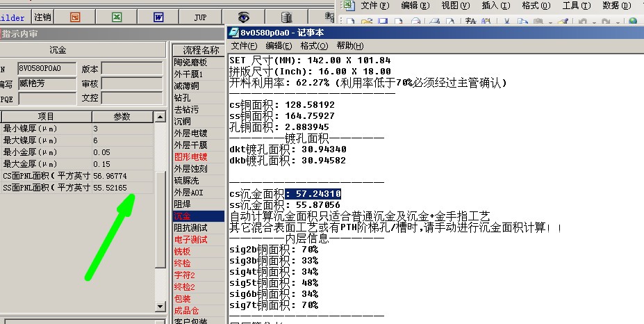Click the Open folder icon in Excel toolbar
Screen dimensions: 644x324
point(366,22)
